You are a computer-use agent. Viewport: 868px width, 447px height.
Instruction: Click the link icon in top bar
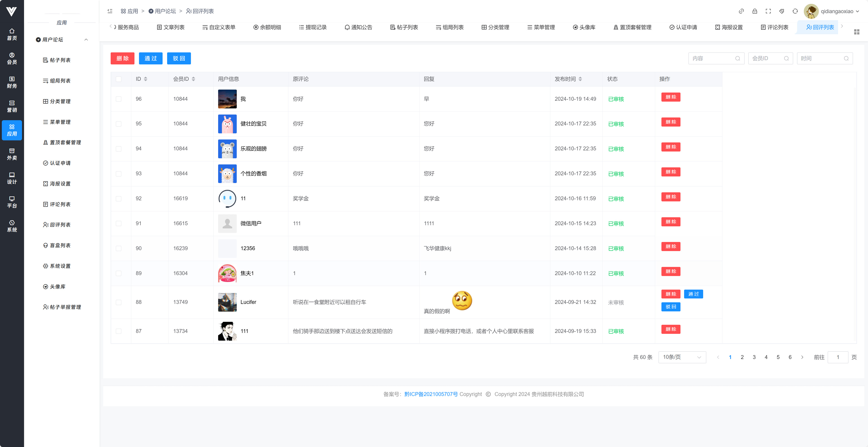(741, 11)
